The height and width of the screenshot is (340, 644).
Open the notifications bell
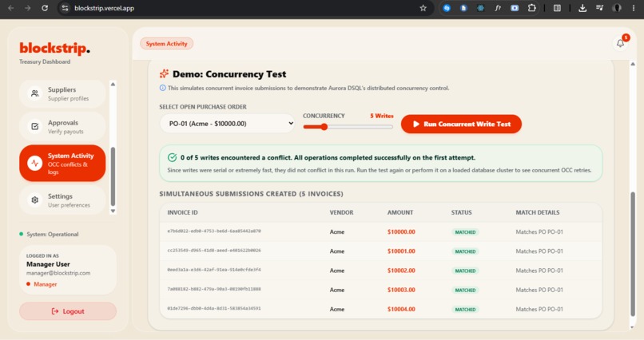620,43
